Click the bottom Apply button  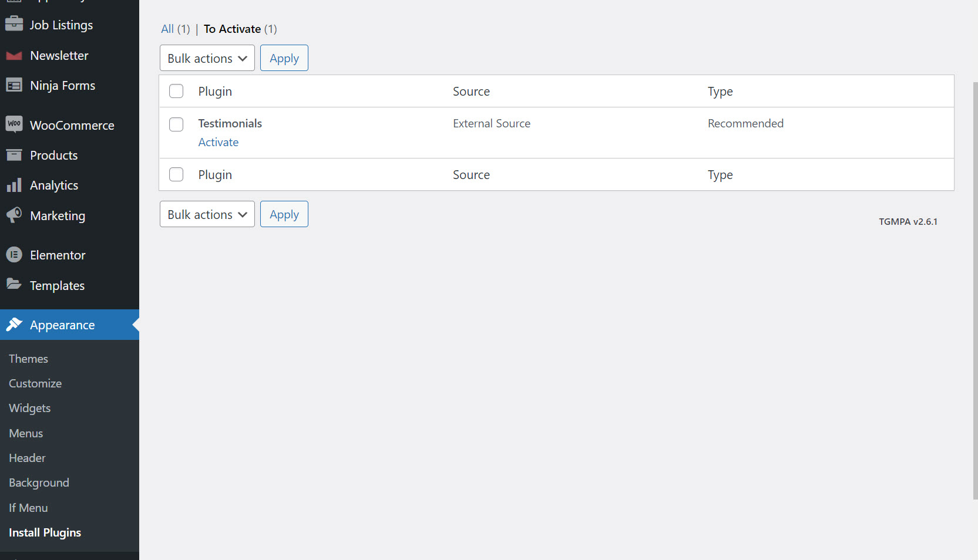284,214
